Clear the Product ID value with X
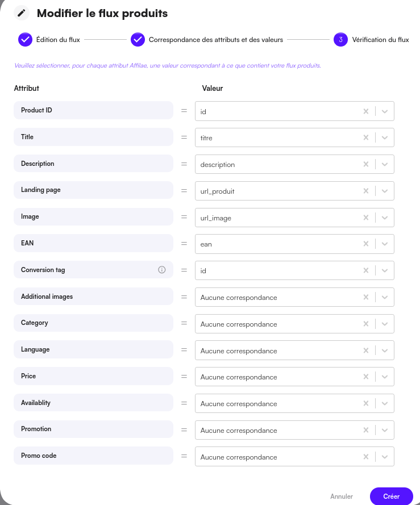The width and height of the screenshot is (420, 505). click(366, 111)
